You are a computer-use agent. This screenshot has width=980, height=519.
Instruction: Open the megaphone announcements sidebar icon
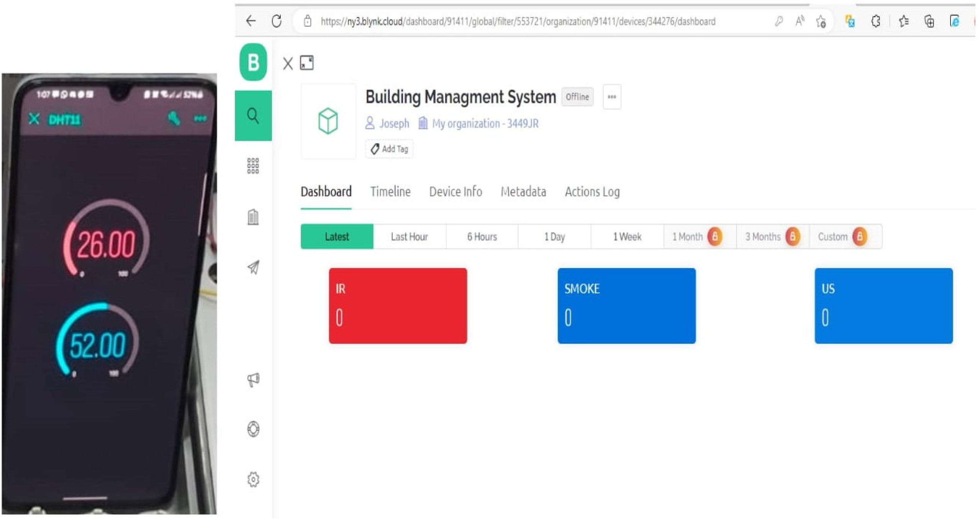coord(253,379)
